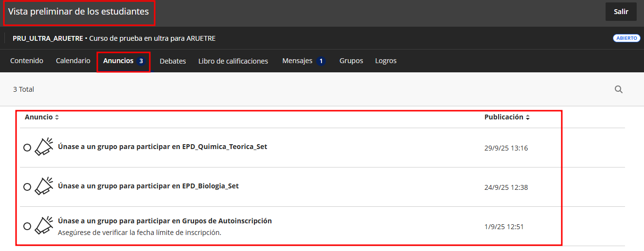
Task: Sort announcements by Anuncio column arrows
Action: point(57,117)
